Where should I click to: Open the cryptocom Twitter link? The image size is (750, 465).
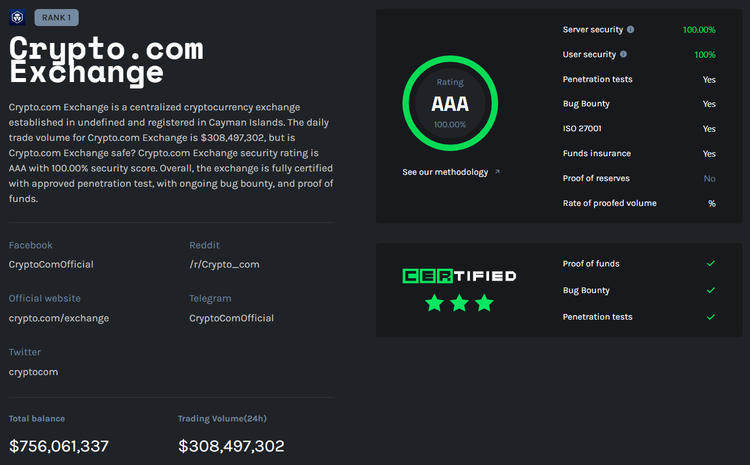34,372
